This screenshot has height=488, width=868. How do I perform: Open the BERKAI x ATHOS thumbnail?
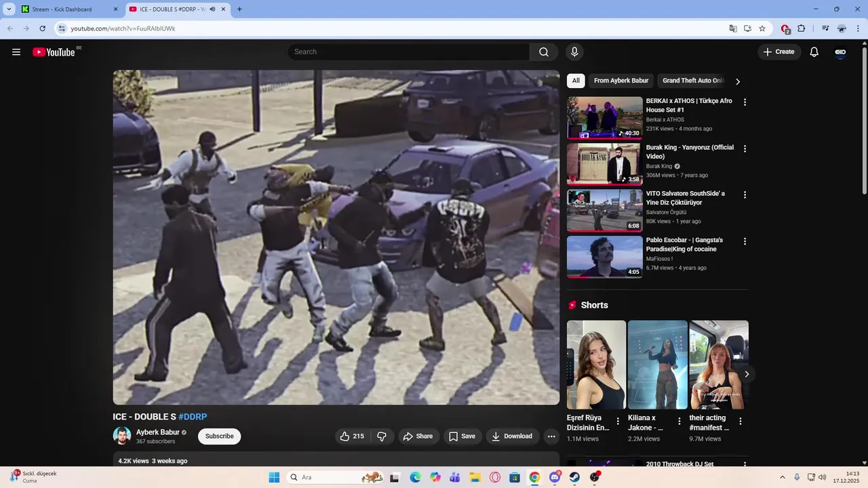point(605,118)
